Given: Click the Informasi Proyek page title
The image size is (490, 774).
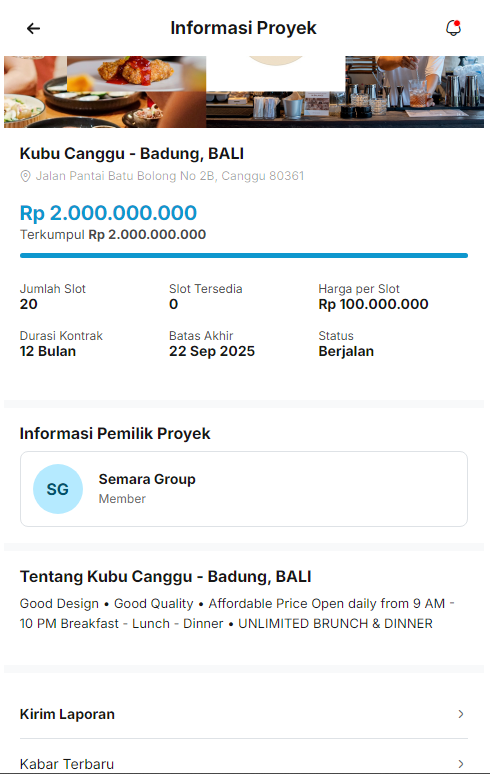Looking at the screenshot, I should [x=243, y=28].
